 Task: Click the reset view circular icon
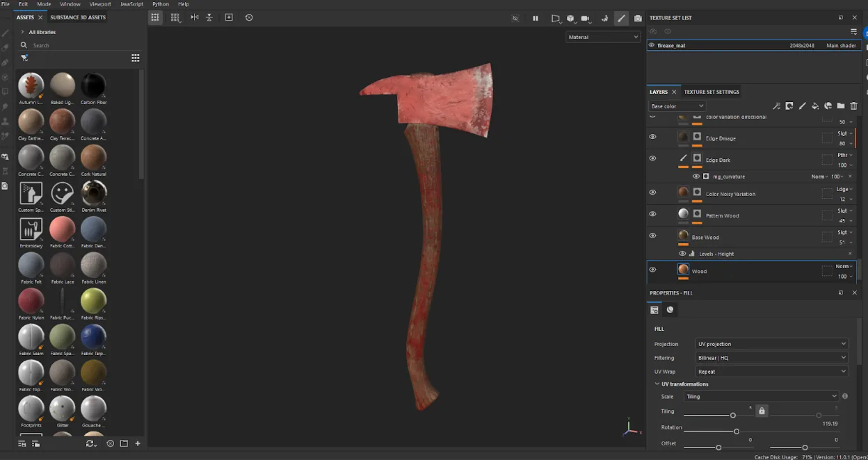click(x=249, y=17)
